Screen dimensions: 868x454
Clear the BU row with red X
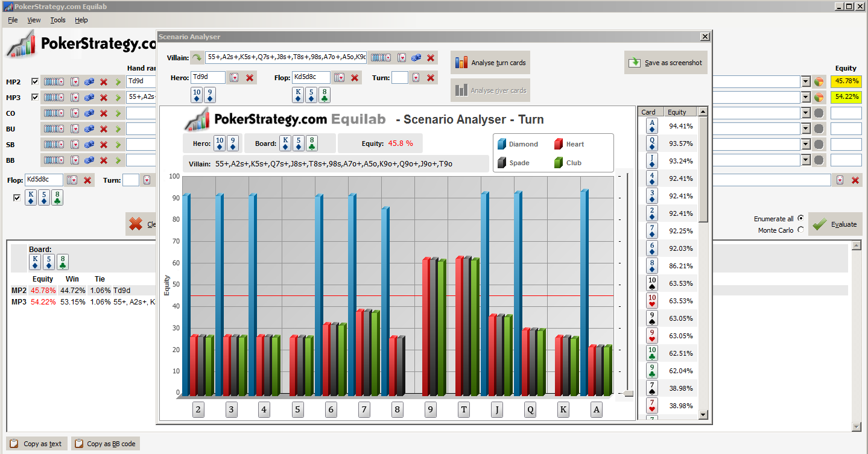pos(104,128)
